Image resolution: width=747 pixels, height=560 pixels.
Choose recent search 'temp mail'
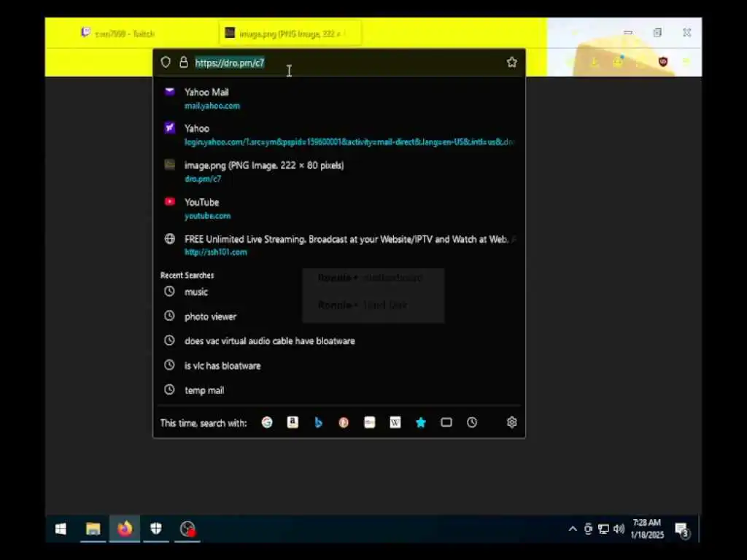tap(338, 390)
